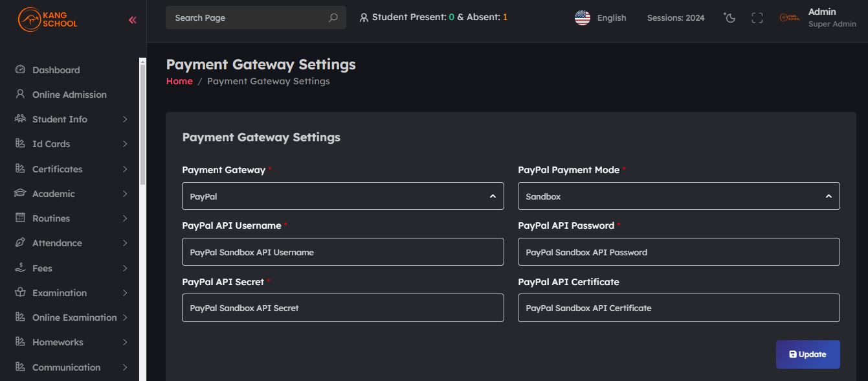Click the PayPal API Username field
868x381 pixels.
click(343, 251)
